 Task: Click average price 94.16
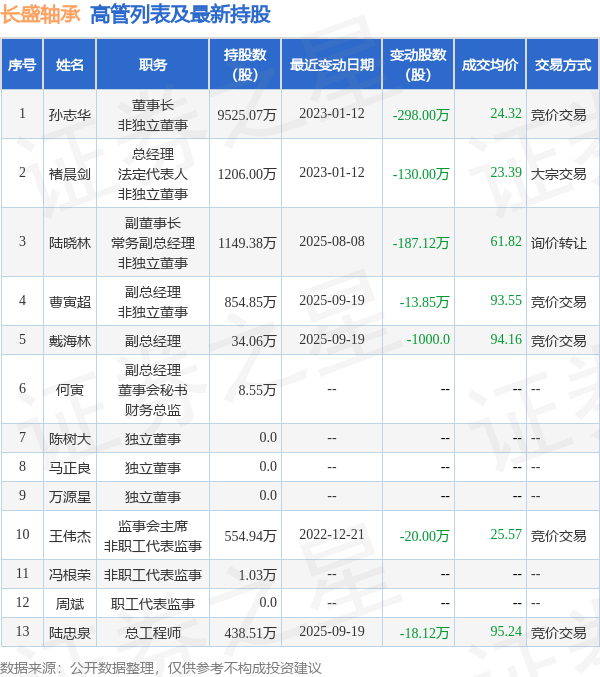click(x=506, y=339)
